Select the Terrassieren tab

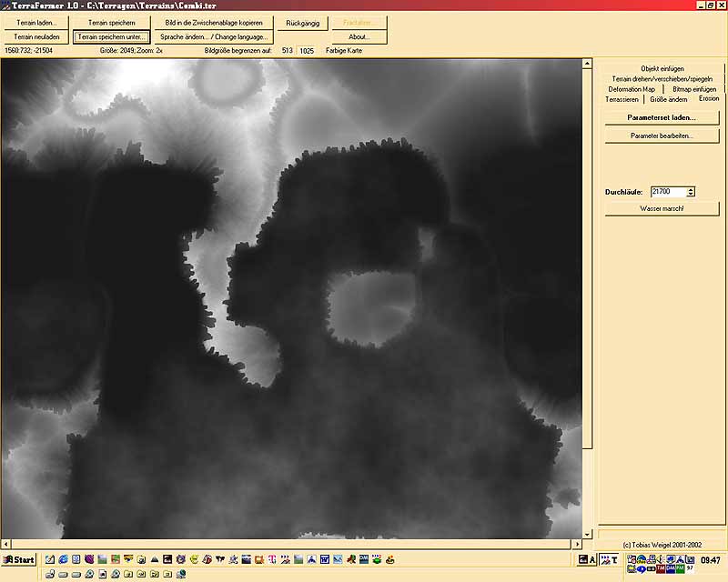[x=622, y=99]
